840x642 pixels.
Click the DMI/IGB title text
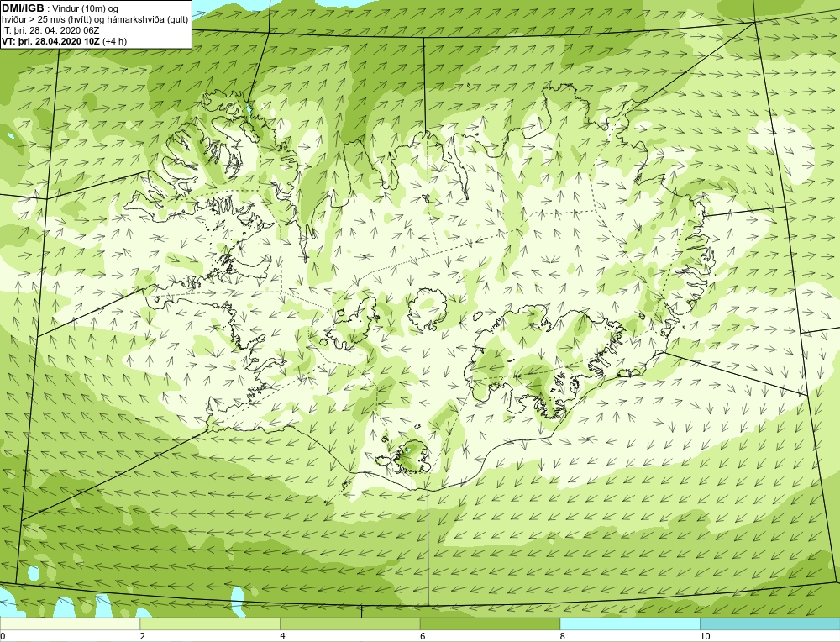click(23, 8)
